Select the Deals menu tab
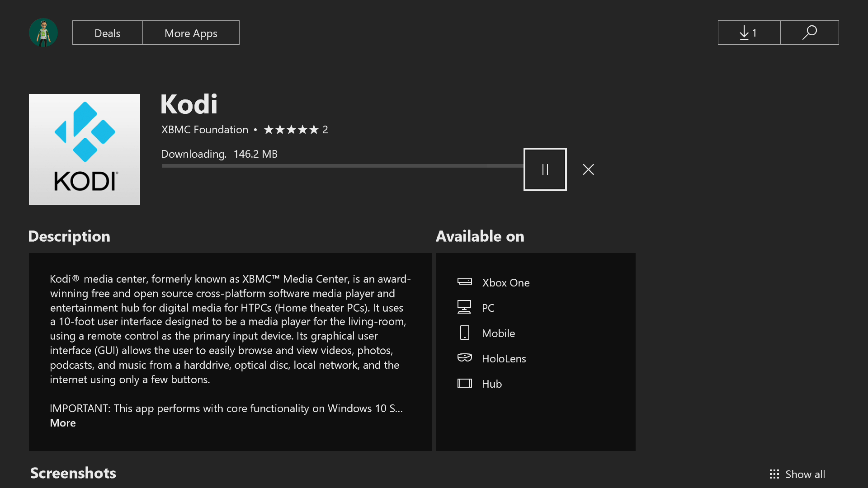Screen dimensions: 868x488 coord(107,32)
